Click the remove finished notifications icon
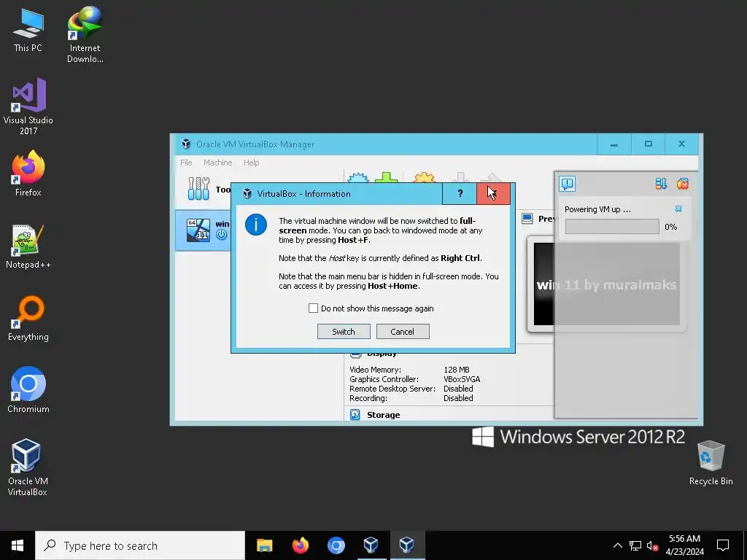747x560 pixels. pyautogui.click(x=683, y=184)
